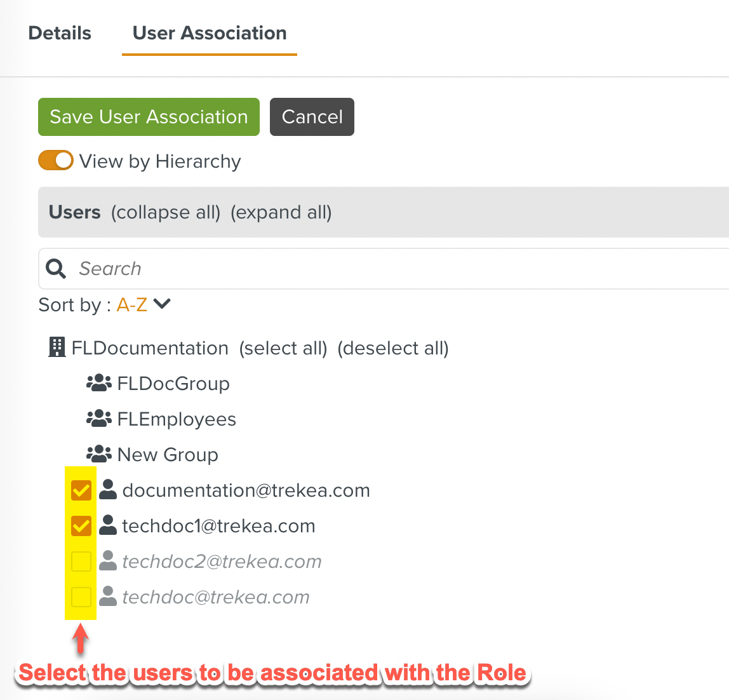Switch to the Details tab
The width and height of the screenshot is (729, 700).
[60, 33]
